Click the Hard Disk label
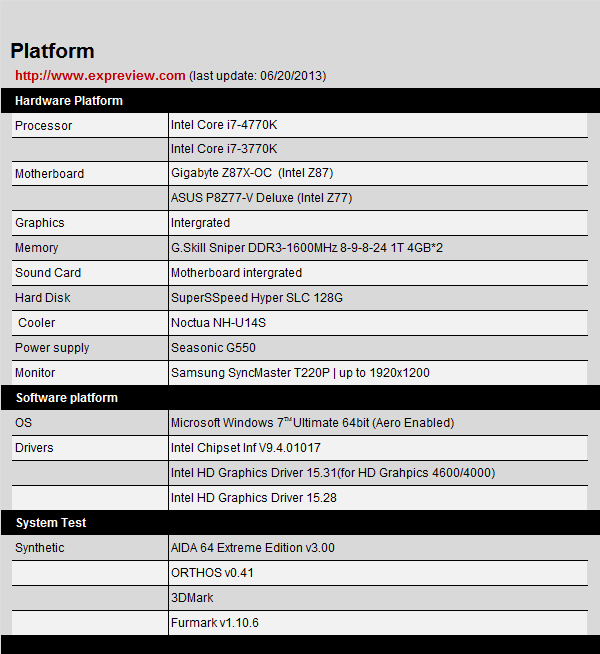 click(90, 298)
